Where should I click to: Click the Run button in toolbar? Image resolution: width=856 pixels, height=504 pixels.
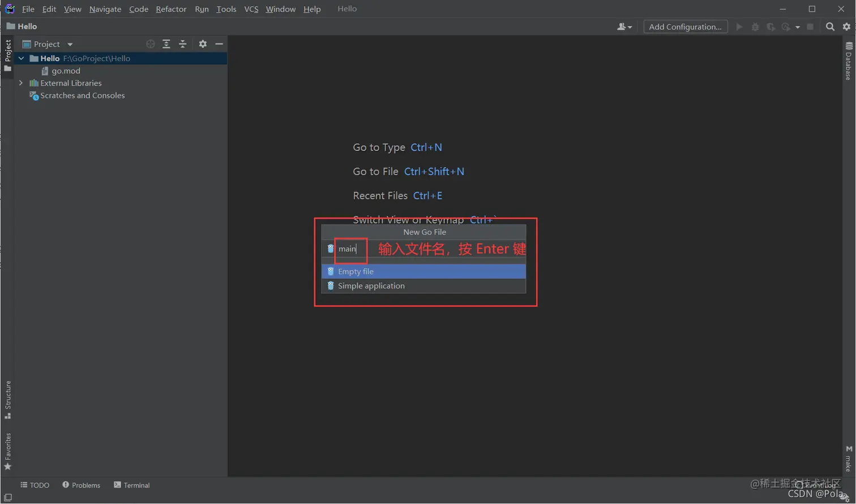tap(739, 27)
